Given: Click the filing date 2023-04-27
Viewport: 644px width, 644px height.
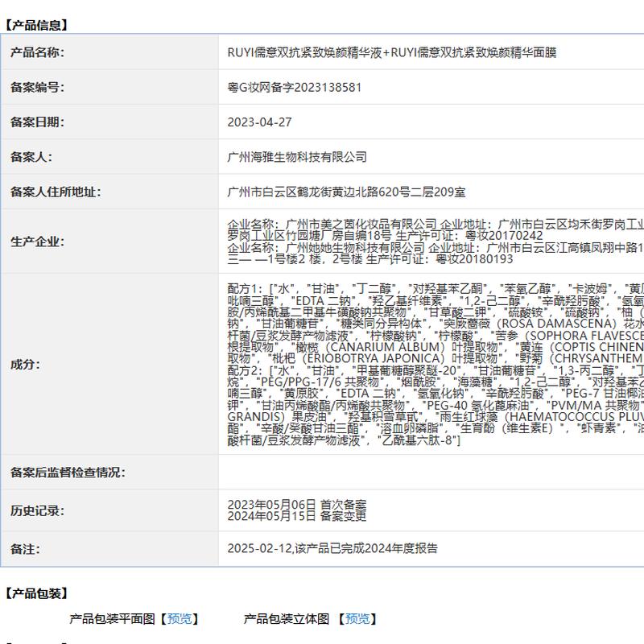Looking at the screenshot, I should 260,122.
